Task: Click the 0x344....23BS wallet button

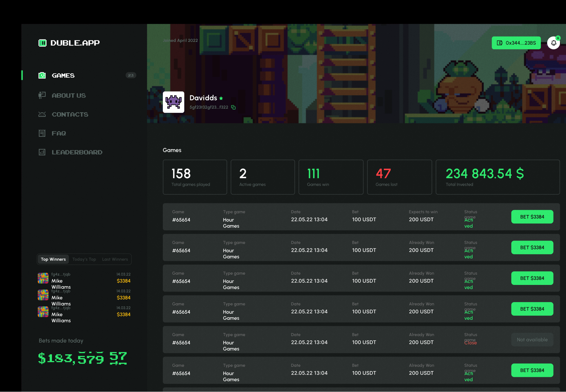Action: tap(516, 43)
